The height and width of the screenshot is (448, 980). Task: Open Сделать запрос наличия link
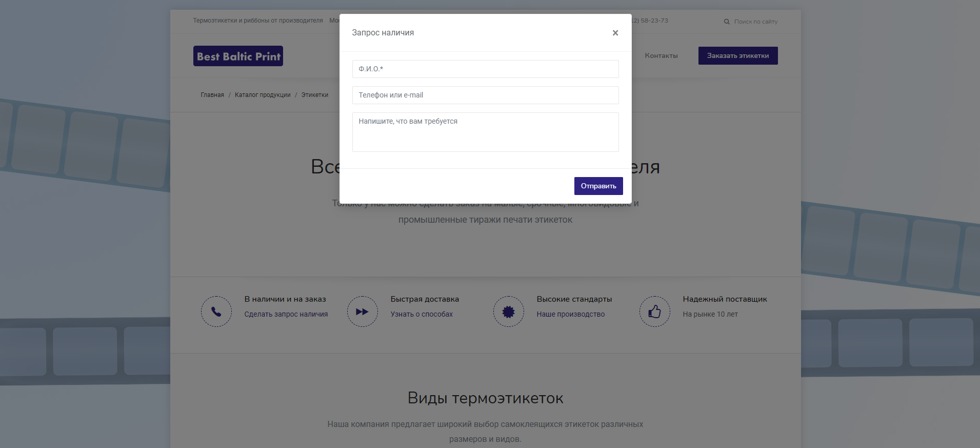coord(286,314)
